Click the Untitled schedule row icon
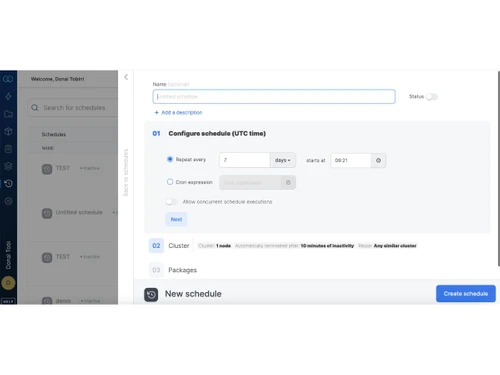The image size is (500, 375). (x=47, y=213)
